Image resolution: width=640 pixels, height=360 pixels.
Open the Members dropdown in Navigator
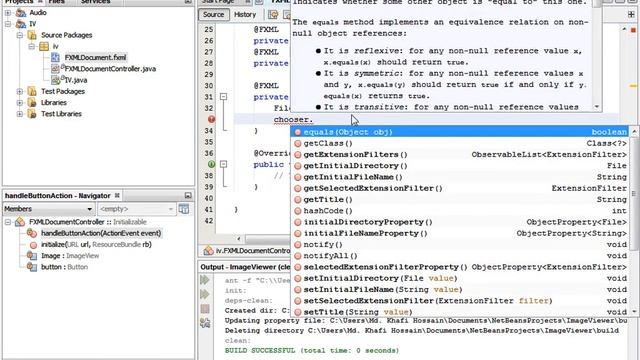coord(48,209)
